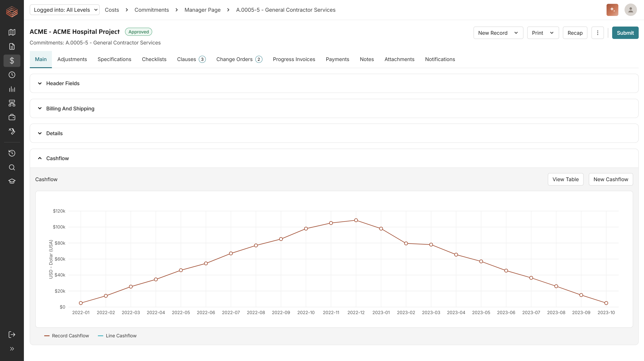Open the user profile avatar
The height and width of the screenshot is (361, 644).
tap(631, 10)
